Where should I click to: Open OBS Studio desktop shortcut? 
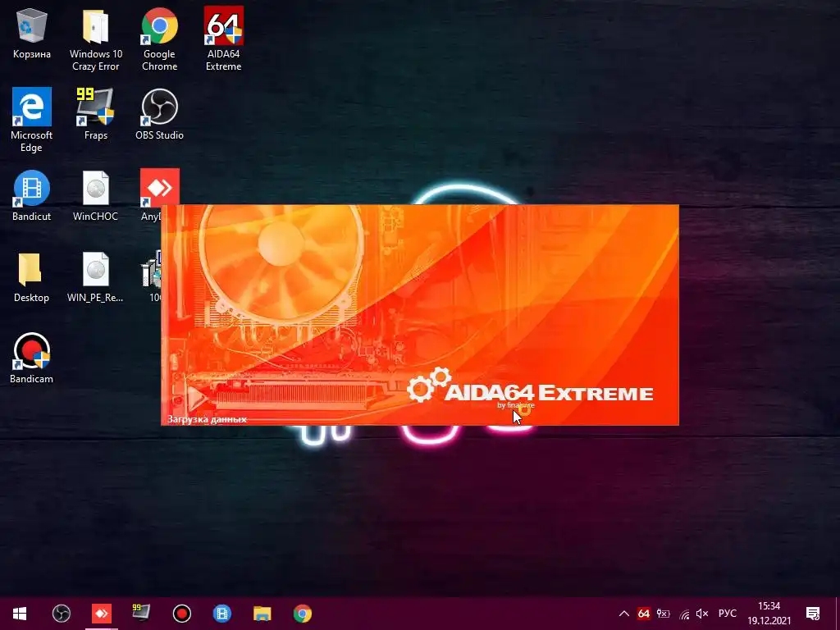pyautogui.click(x=160, y=113)
